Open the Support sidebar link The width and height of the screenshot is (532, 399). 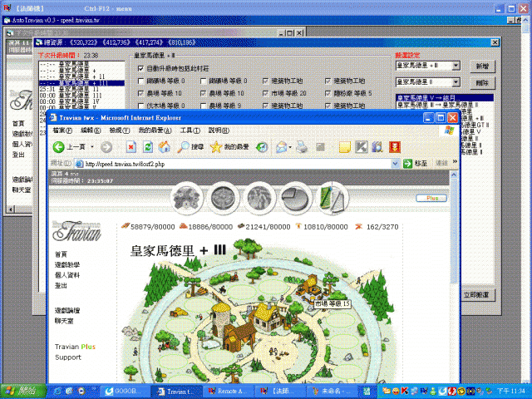click(x=68, y=357)
